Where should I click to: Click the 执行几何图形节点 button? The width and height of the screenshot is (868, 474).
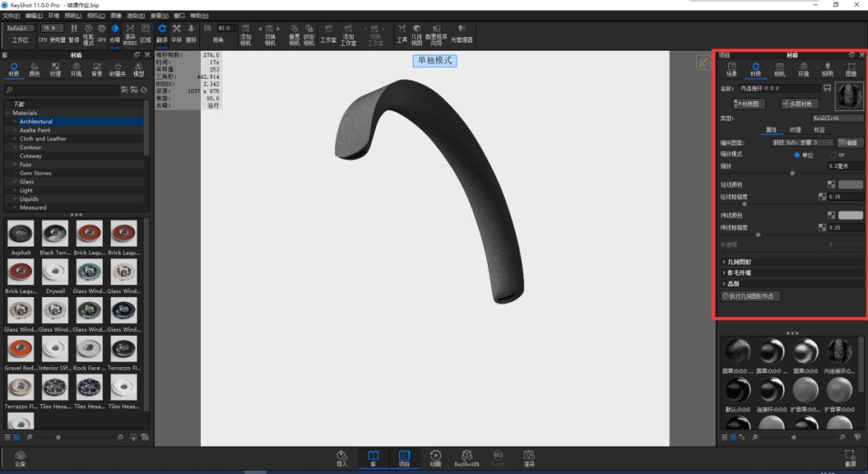point(751,296)
